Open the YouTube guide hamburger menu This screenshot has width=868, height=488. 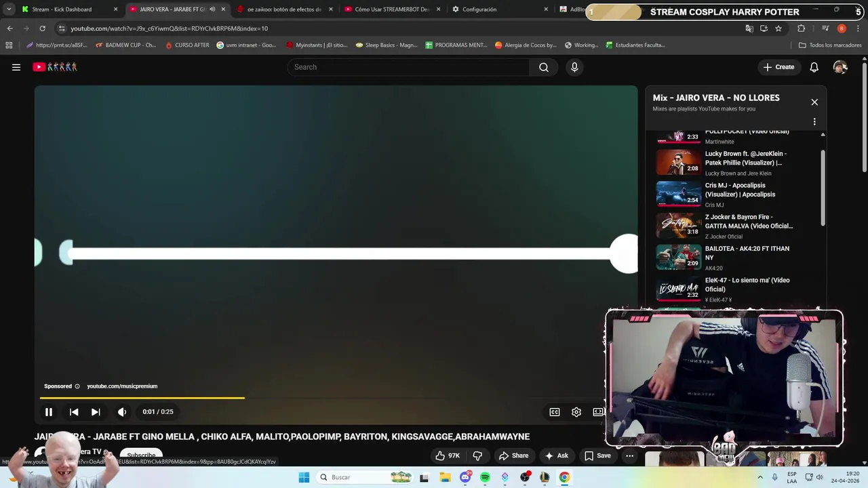16,67
